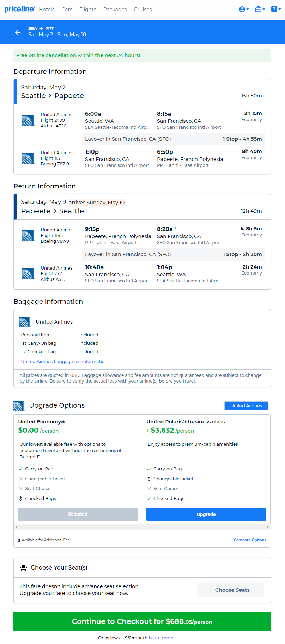This screenshot has height=644, width=285.
Task: Click United logo beside Flight 277
Action: [28, 274]
